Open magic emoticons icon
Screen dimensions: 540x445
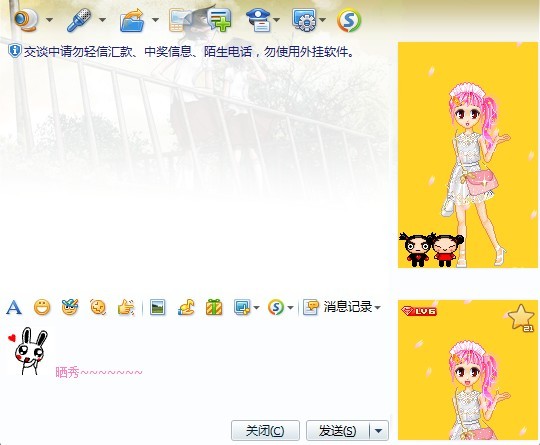click(x=70, y=307)
